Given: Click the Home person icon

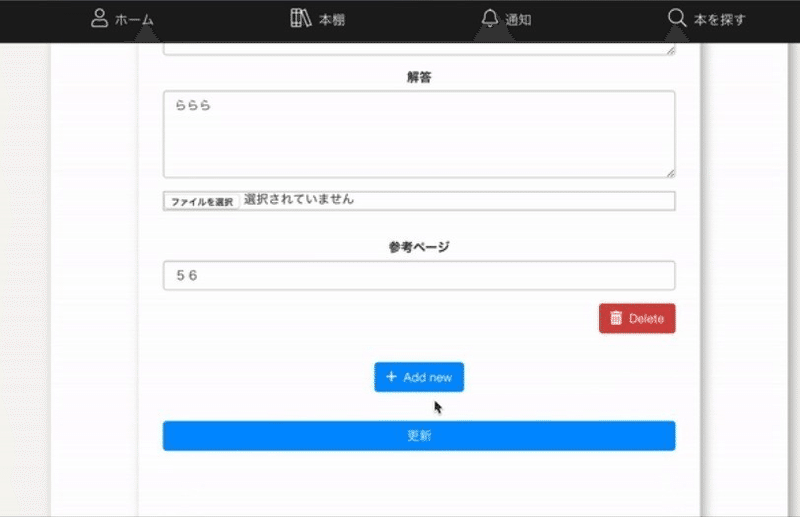Looking at the screenshot, I should [x=99, y=18].
